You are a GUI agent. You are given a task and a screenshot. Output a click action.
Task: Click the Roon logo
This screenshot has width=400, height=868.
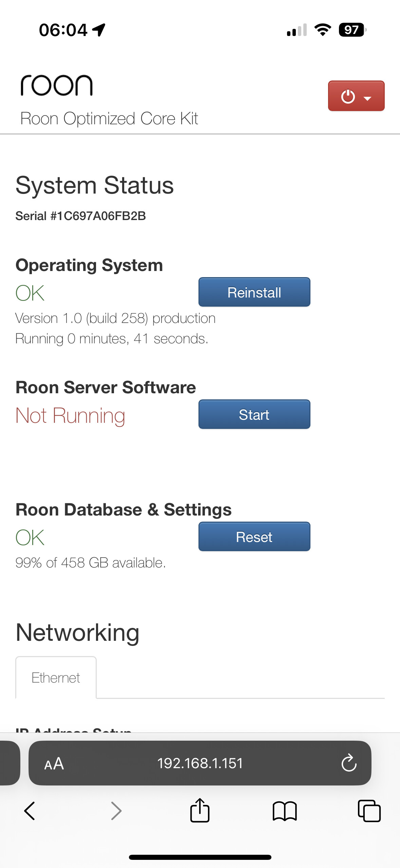57,85
